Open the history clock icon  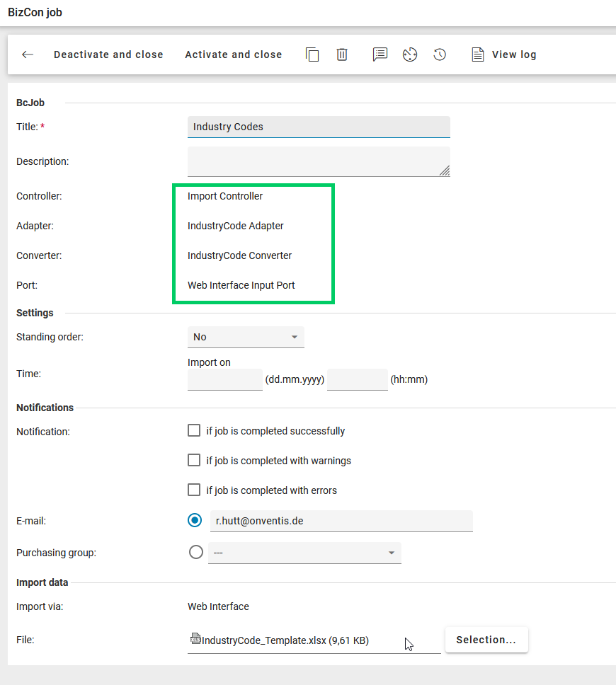tap(440, 54)
